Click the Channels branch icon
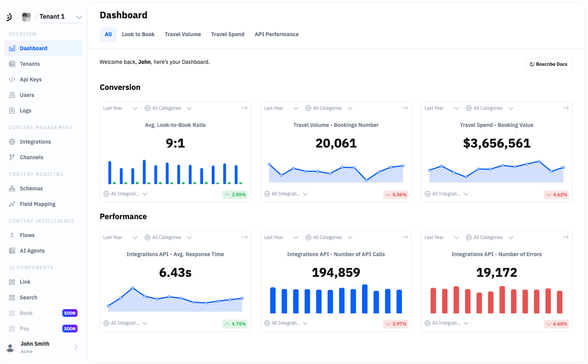This screenshot has width=588, height=364. tap(12, 157)
